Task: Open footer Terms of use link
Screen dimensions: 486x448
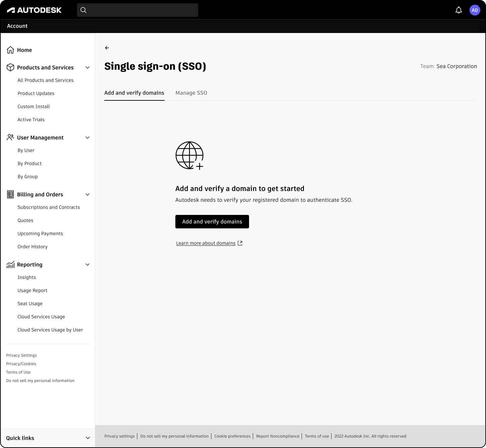Action: [317, 436]
